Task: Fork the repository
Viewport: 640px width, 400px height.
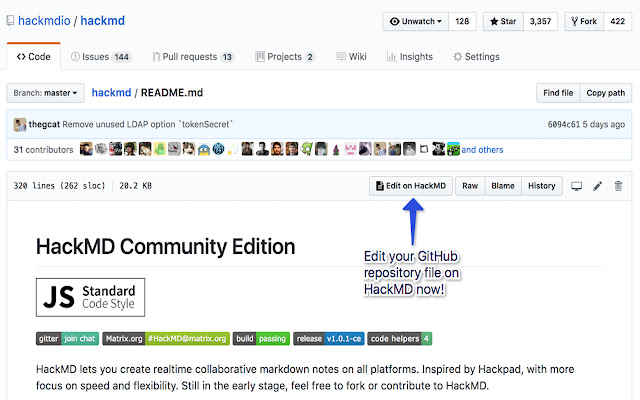Action: pos(584,21)
